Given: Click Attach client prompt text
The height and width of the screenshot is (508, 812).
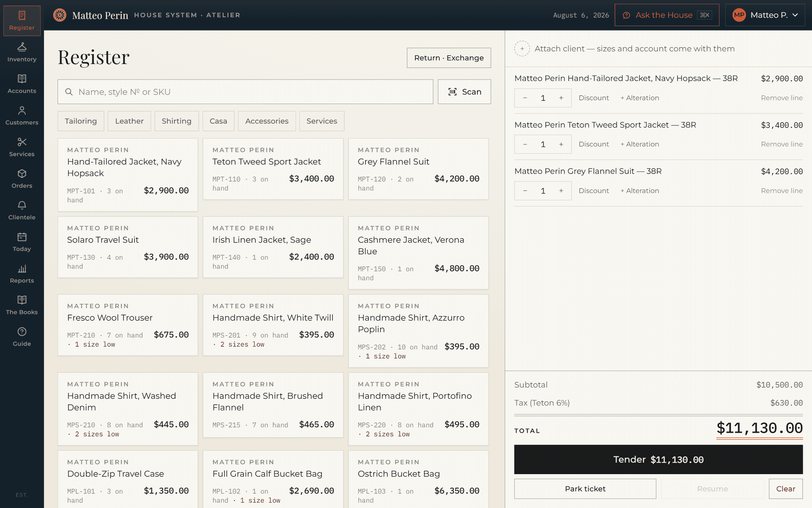Looking at the screenshot, I should point(634,49).
